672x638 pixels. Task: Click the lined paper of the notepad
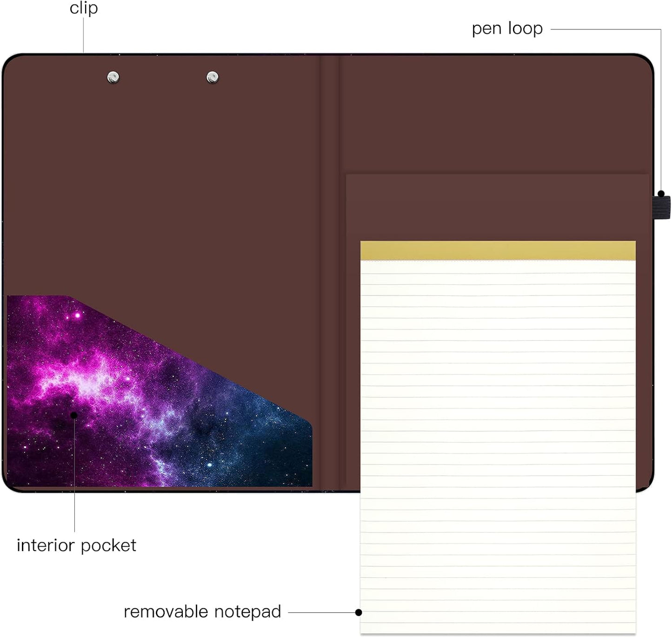click(498, 447)
